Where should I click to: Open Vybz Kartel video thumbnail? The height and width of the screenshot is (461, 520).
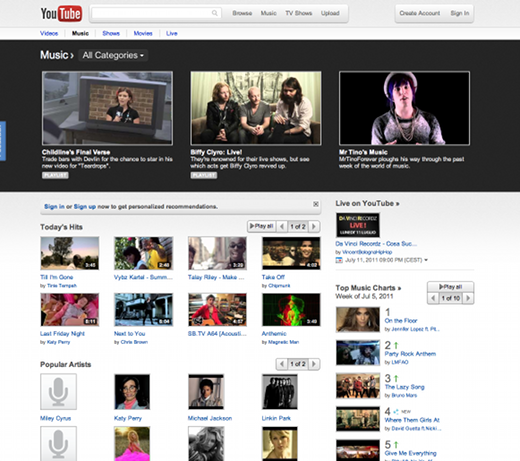click(144, 253)
